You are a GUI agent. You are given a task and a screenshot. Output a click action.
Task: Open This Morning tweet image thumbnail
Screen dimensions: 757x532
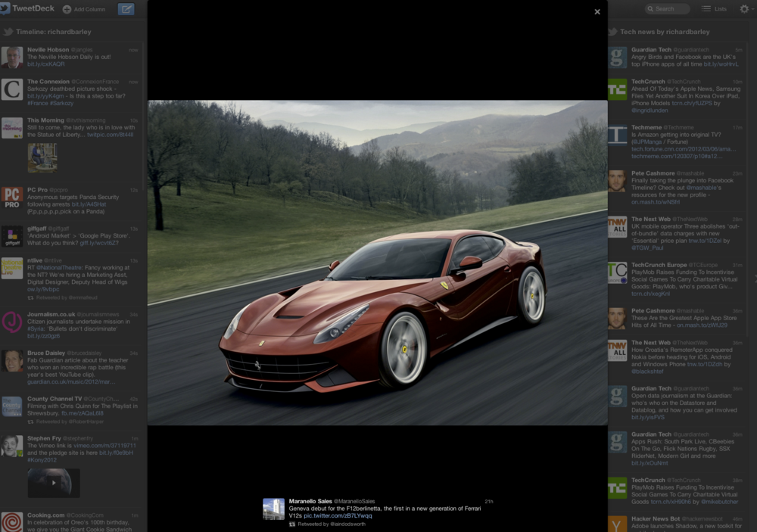point(42,157)
